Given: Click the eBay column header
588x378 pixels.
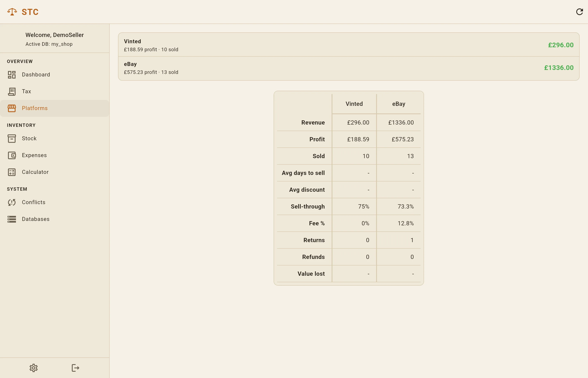Looking at the screenshot, I should click(399, 104).
